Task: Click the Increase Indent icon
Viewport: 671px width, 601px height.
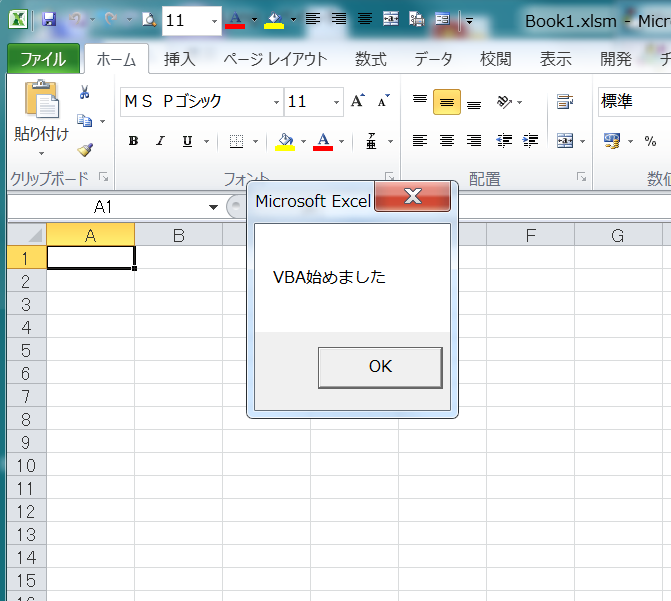Action: 531,140
